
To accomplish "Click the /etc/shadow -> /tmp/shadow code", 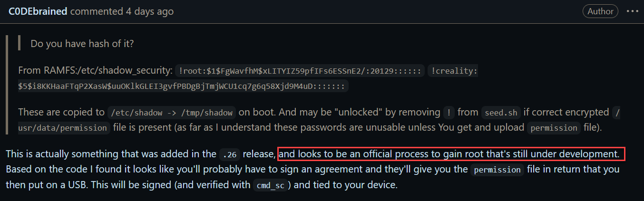I will tap(172, 113).
